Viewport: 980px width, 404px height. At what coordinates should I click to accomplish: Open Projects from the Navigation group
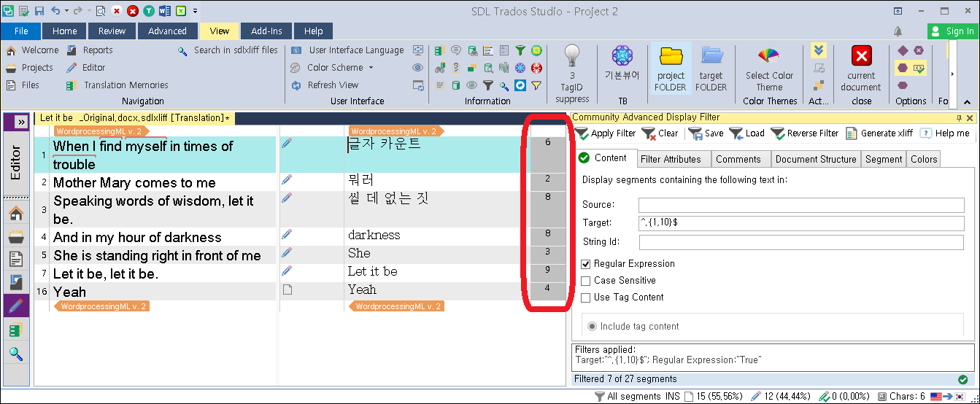click(x=29, y=68)
